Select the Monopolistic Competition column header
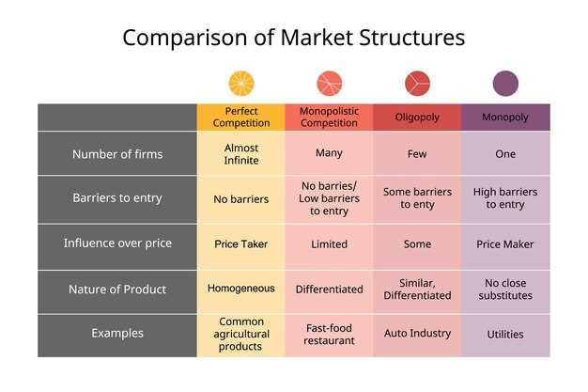The image size is (588, 392). click(x=330, y=118)
